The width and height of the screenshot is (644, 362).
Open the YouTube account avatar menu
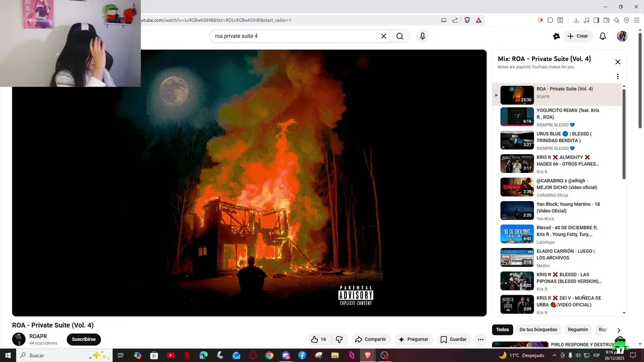622,36
